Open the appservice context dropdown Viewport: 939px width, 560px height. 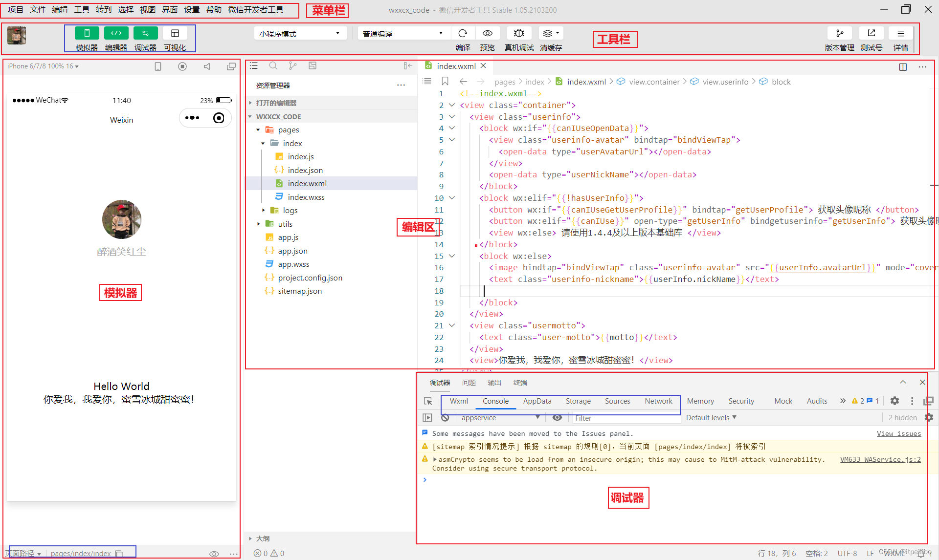[500, 418]
